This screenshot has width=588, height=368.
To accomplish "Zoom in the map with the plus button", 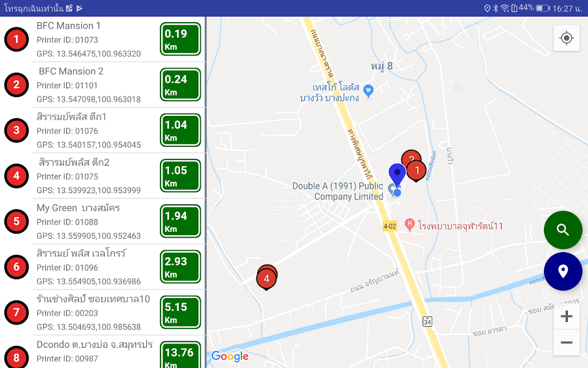I will 566,316.
